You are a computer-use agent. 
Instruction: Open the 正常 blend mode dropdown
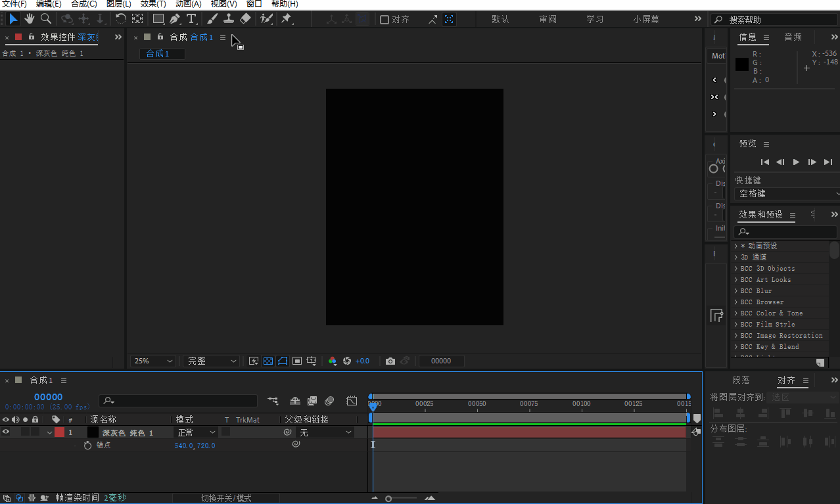point(195,432)
